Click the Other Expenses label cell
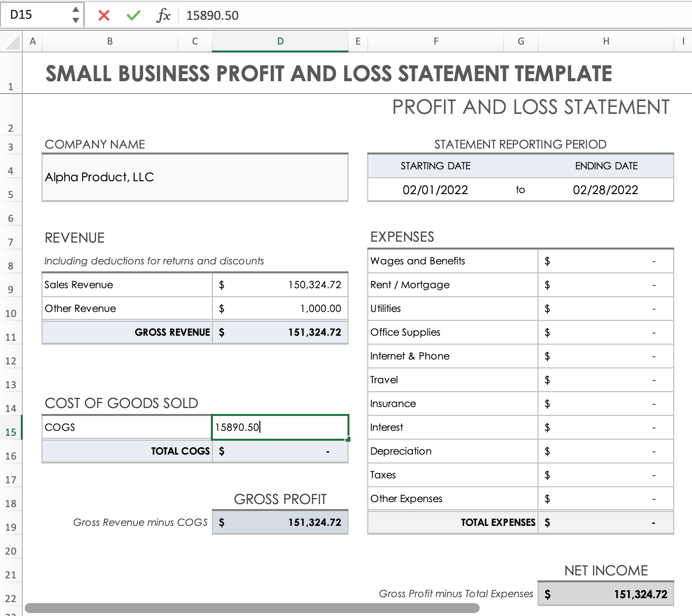The image size is (692, 616). (453, 499)
